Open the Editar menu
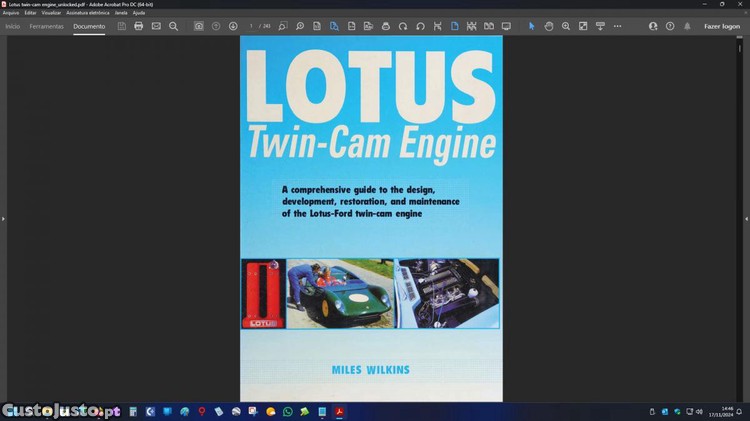Viewport: 750px width, 421px height. [x=30, y=13]
